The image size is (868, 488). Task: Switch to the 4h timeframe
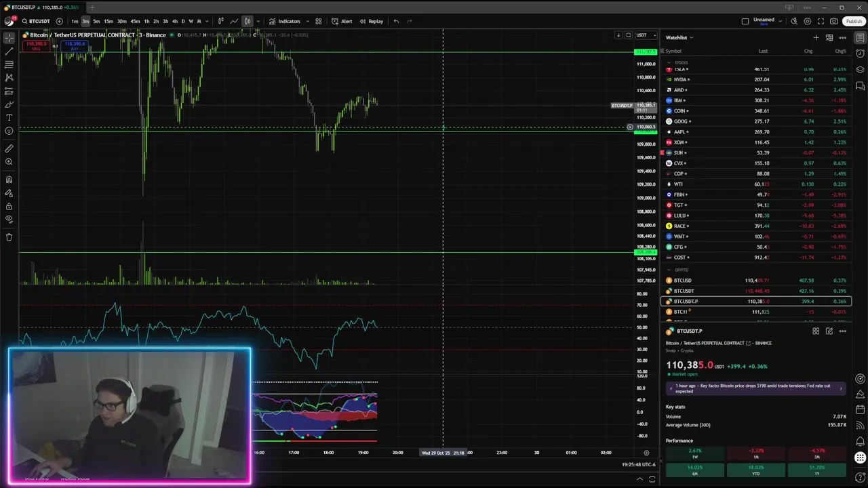tap(175, 21)
